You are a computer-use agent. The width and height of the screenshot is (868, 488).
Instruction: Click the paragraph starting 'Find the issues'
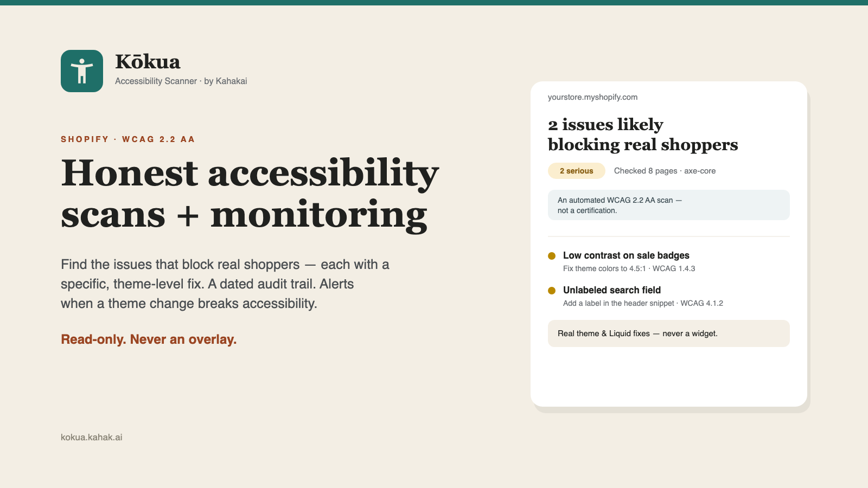click(x=225, y=284)
